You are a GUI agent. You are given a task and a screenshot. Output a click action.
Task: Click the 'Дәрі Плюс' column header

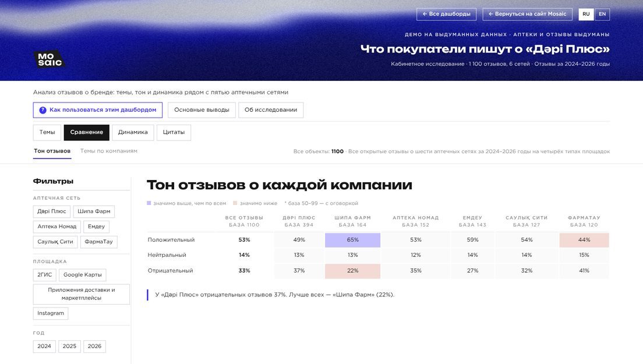[x=299, y=221]
